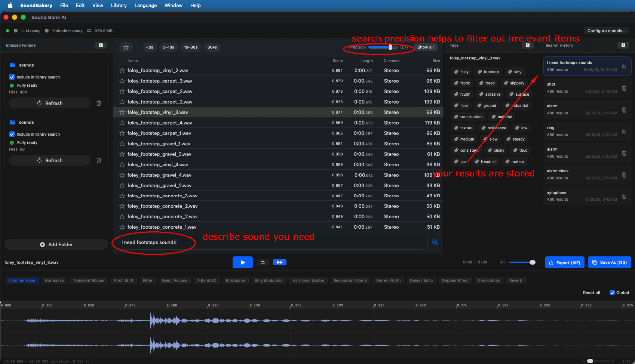635x364 pixels.
Task: Open the Normalize effect tab
Action: [54, 280]
